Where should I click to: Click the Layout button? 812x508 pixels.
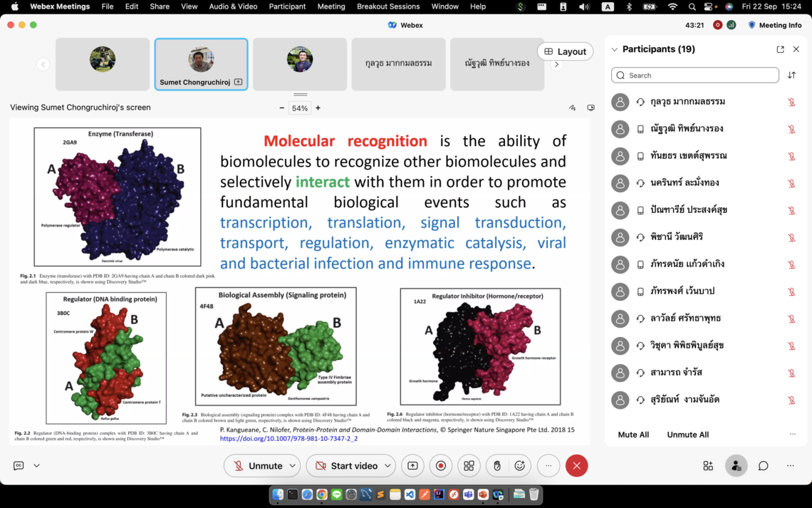coord(565,51)
